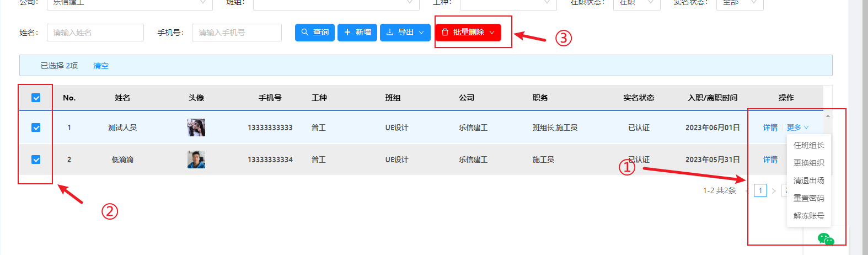The height and width of the screenshot is (255, 868).
Task: Click the 新增 add button
Action: click(x=357, y=33)
